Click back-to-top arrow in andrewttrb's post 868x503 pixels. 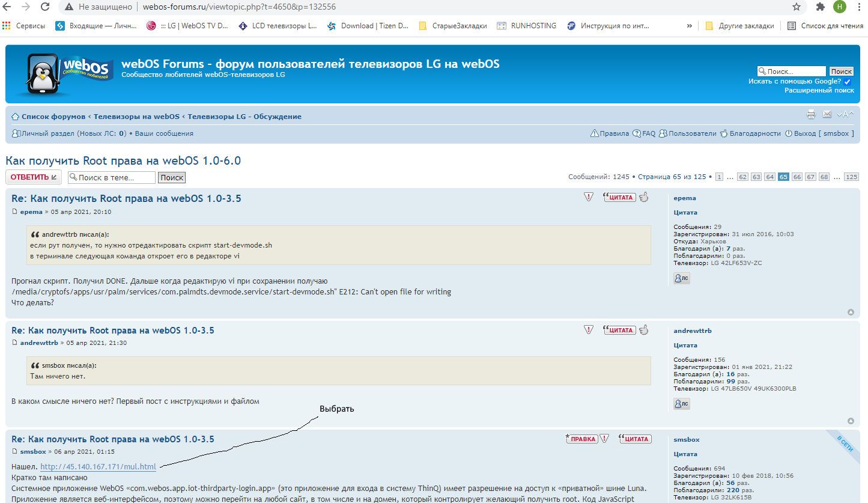(851, 421)
